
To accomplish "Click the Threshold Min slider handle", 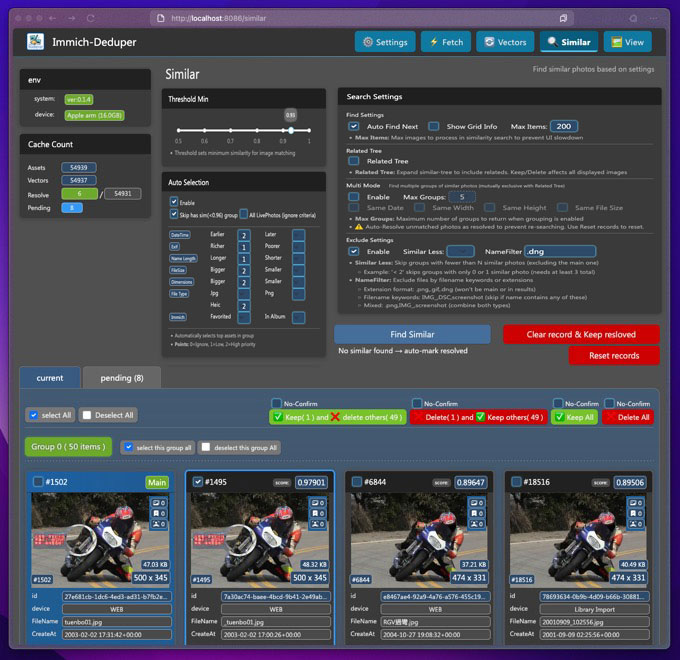I will (x=291, y=130).
